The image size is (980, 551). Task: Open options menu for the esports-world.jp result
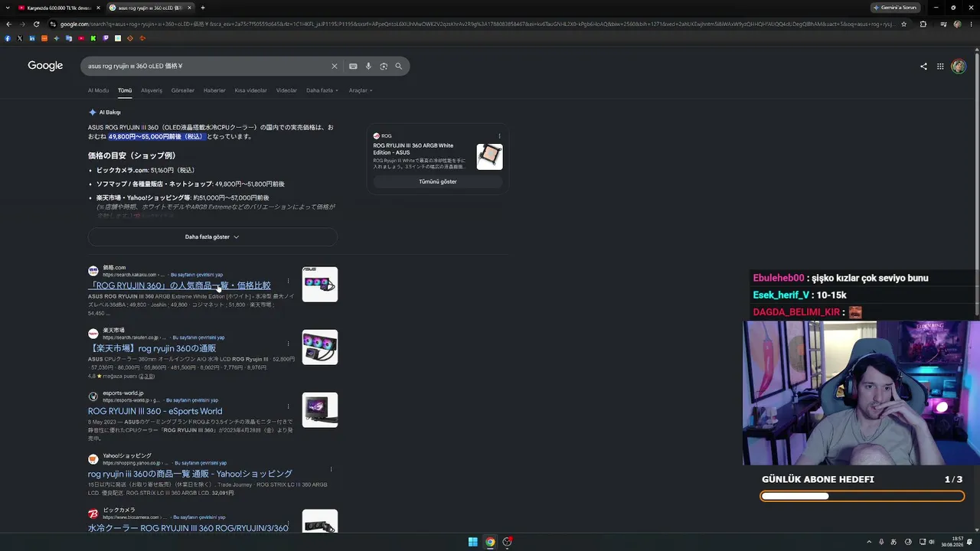pos(288,406)
